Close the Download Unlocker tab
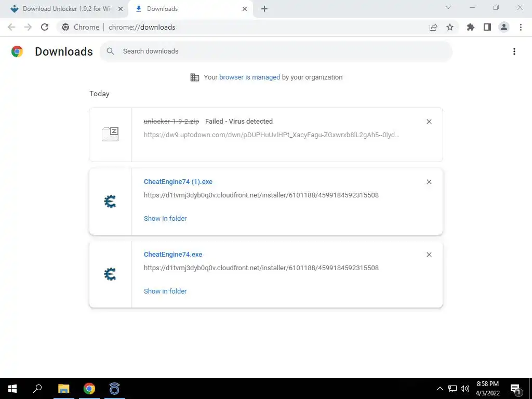The width and height of the screenshot is (532, 399). 121,9
